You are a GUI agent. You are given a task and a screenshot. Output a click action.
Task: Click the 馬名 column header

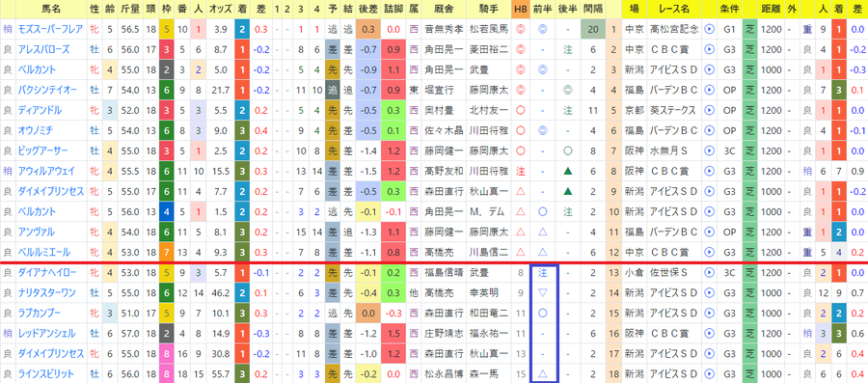[x=51, y=9]
